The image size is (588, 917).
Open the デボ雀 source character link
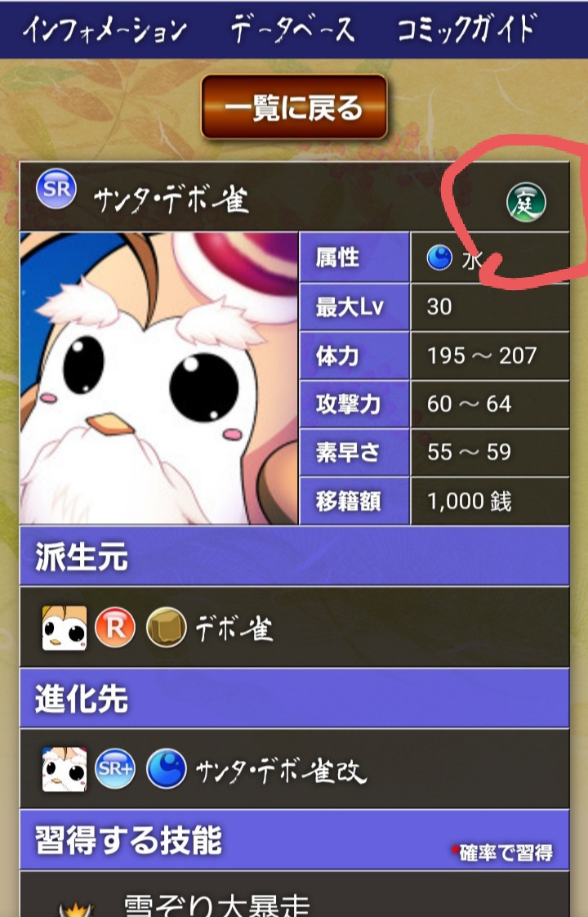coord(234,628)
